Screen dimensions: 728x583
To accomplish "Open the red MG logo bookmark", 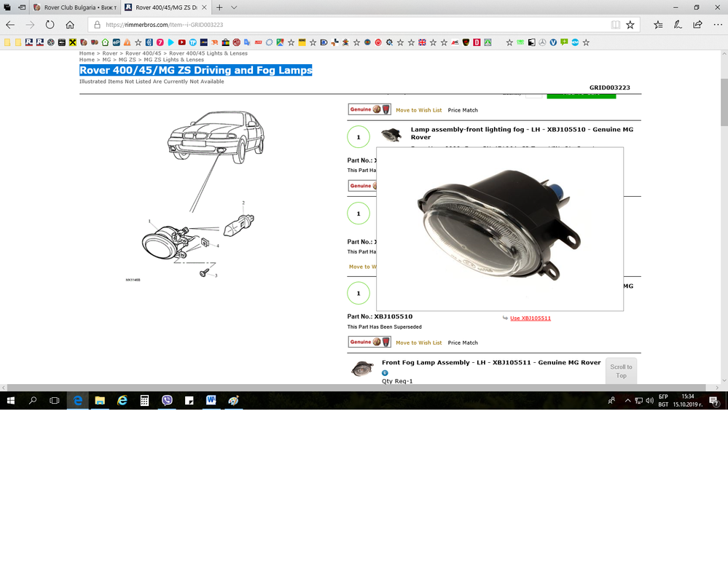I will pos(236,42).
